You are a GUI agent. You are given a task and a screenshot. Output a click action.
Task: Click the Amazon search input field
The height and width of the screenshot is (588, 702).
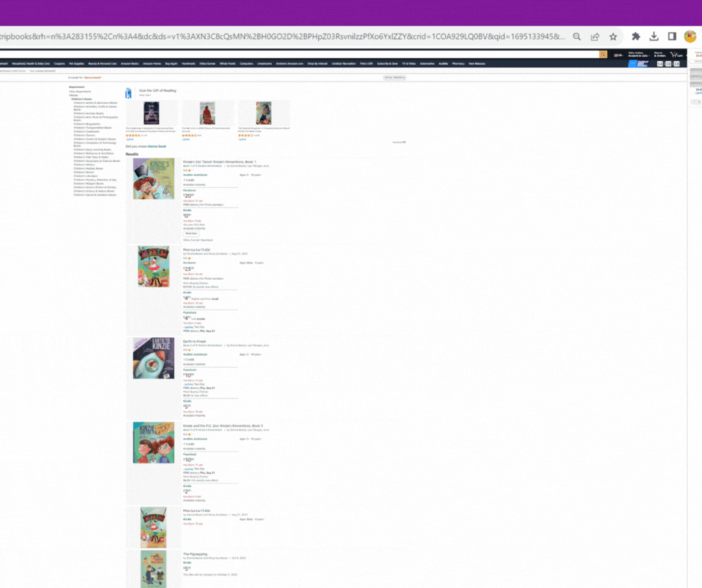coord(299,54)
